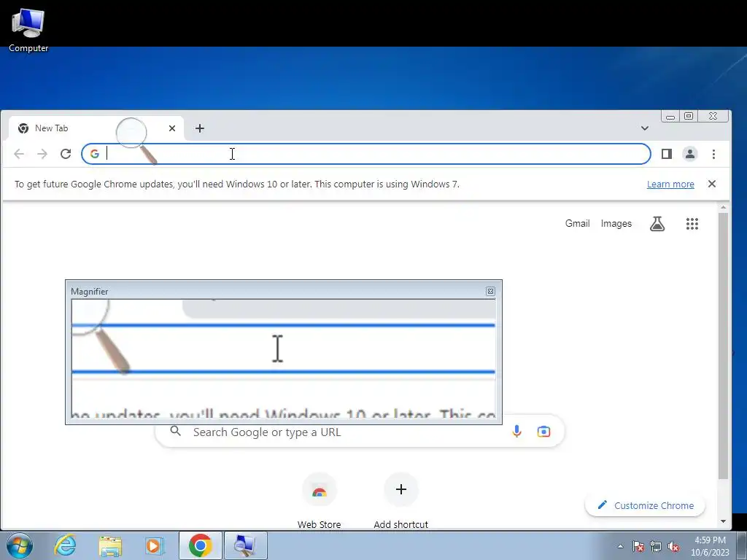Open Gmail link
Image resolution: width=747 pixels, height=560 pixels.
pos(578,223)
